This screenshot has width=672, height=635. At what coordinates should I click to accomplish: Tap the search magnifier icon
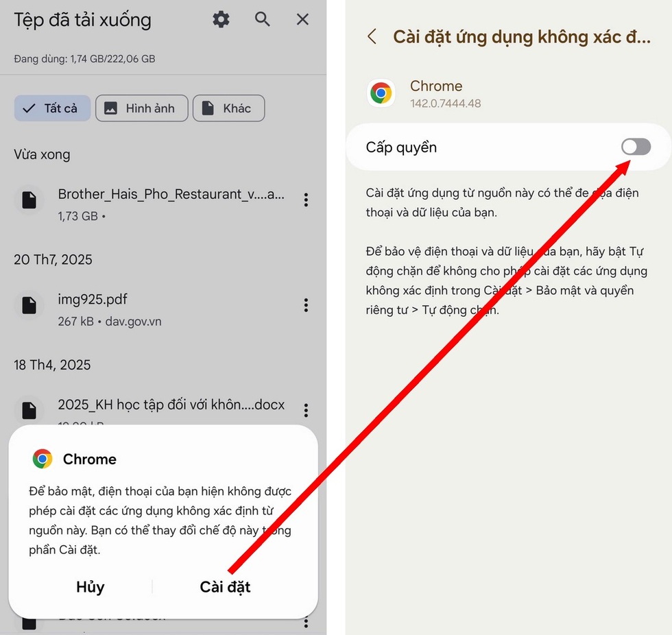point(262,19)
